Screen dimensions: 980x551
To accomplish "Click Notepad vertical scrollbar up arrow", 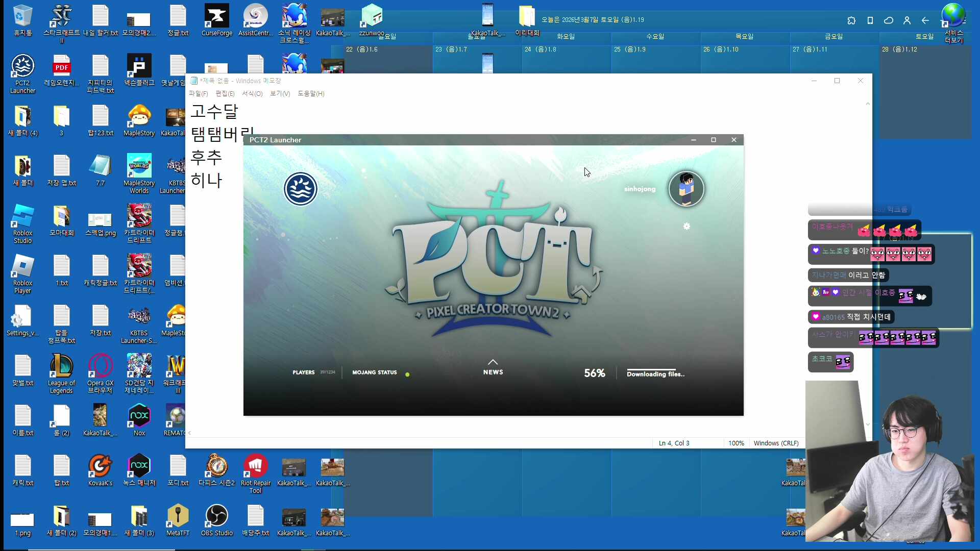I will [x=868, y=104].
